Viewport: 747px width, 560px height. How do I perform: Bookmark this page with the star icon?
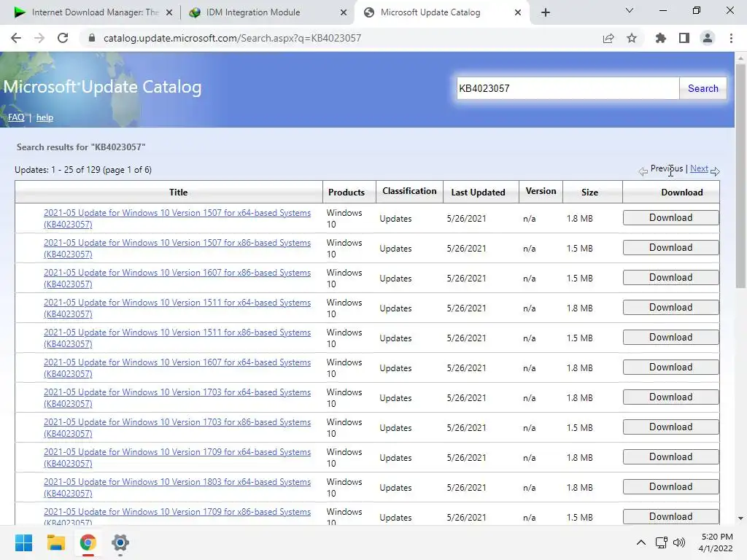[x=632, y=38]
